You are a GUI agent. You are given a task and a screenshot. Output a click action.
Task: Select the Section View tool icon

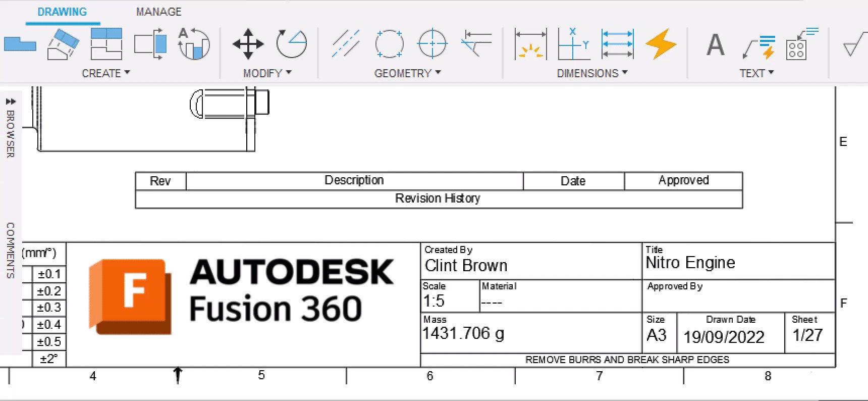tap(106, 44)
